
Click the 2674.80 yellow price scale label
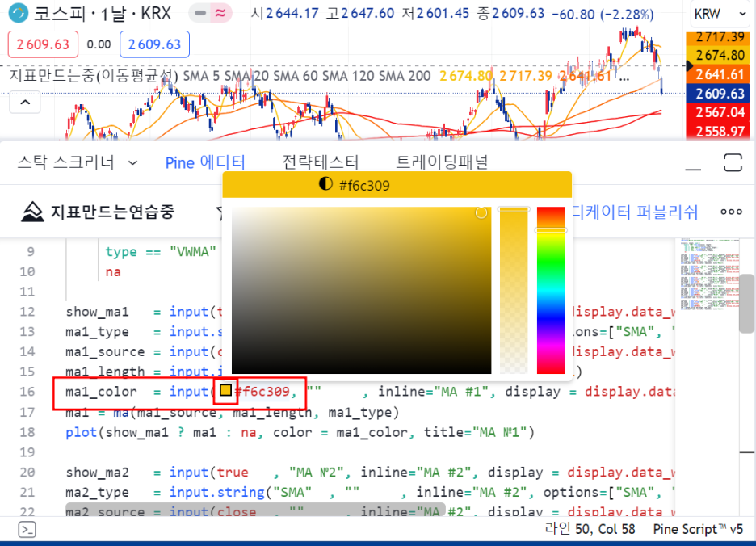coord(718,56)
